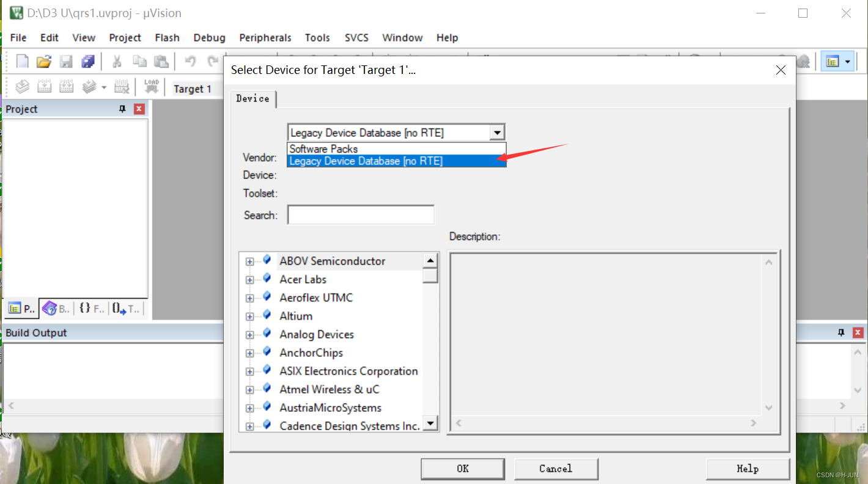Click the Project Window layout icon

tap(832, 61)
